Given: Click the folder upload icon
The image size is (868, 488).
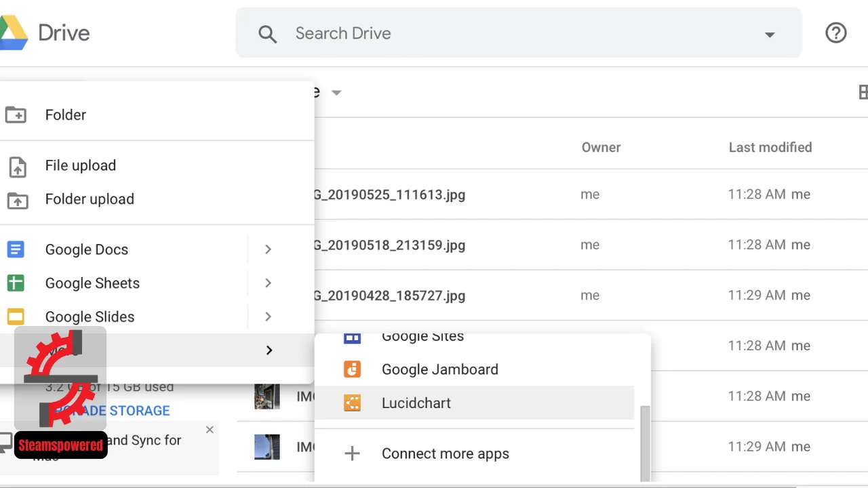Looking at the screenshot, I should click(x=17, y=201).
